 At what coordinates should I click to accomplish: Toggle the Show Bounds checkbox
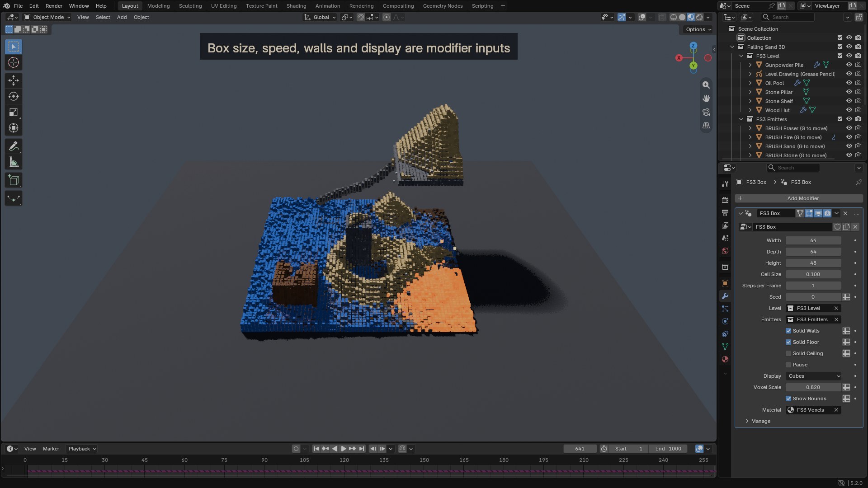pyautogui.click(x=788, y=399)
